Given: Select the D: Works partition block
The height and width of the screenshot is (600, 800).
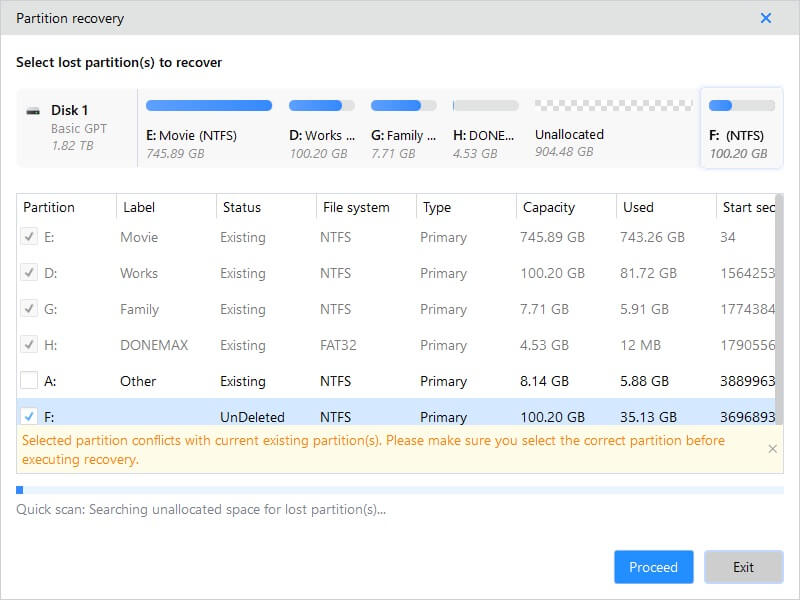Looking at the screenshot, I should (x=322, y=129).
